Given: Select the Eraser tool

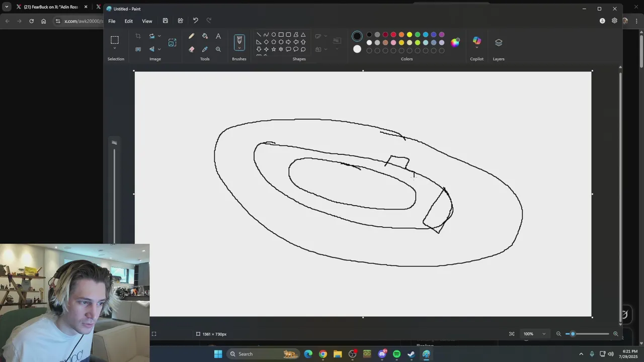Looking at the screenshot, I should 191,49.
